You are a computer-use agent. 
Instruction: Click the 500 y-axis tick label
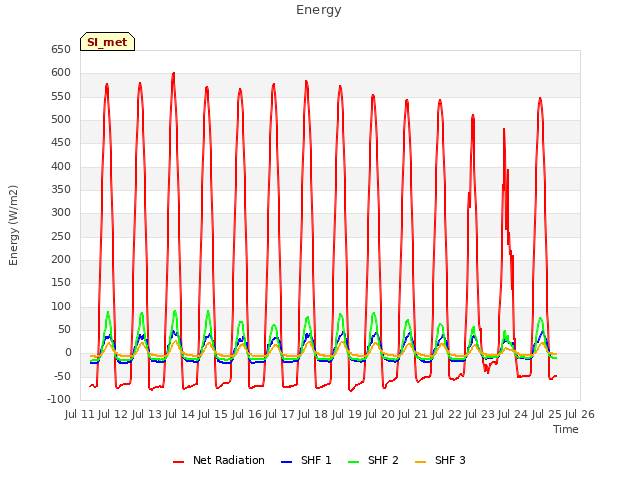[x=61, y=120]
